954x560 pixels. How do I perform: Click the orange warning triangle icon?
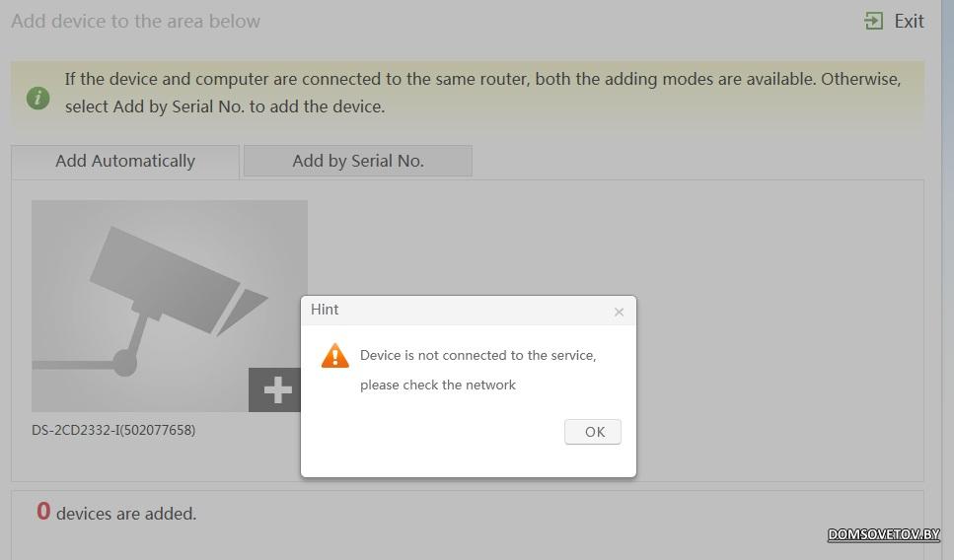click(x=334, y=356)
